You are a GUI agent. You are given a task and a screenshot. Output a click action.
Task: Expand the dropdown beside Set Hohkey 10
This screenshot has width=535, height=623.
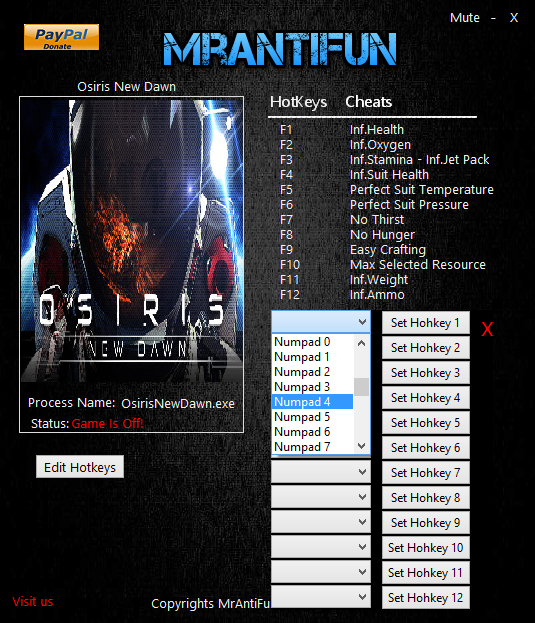[x=321, y=547]
